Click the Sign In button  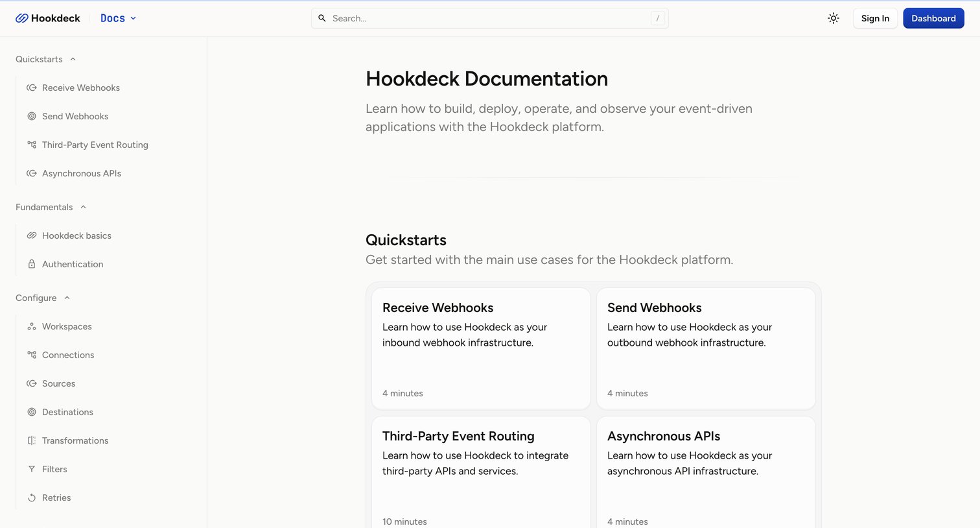click(875, 18)
